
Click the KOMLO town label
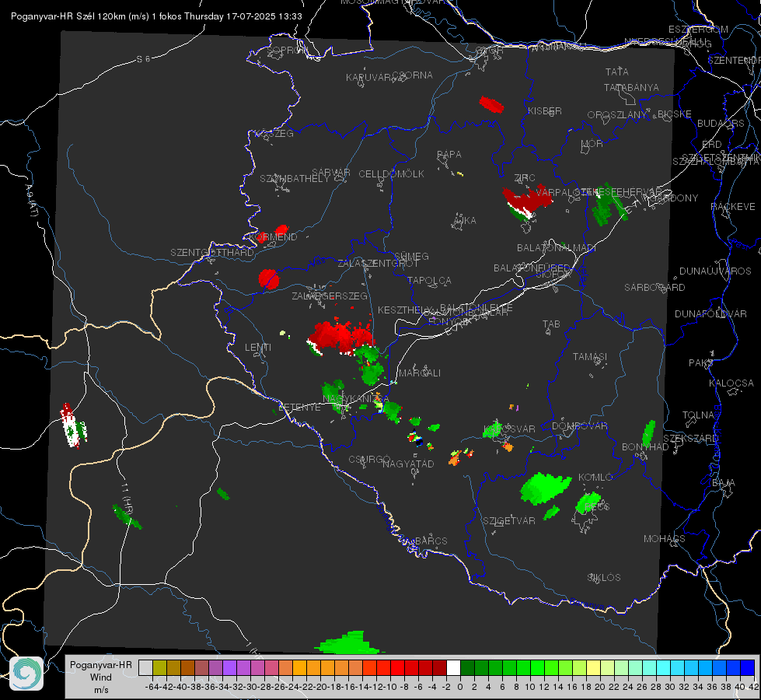(x=595, y=478)
